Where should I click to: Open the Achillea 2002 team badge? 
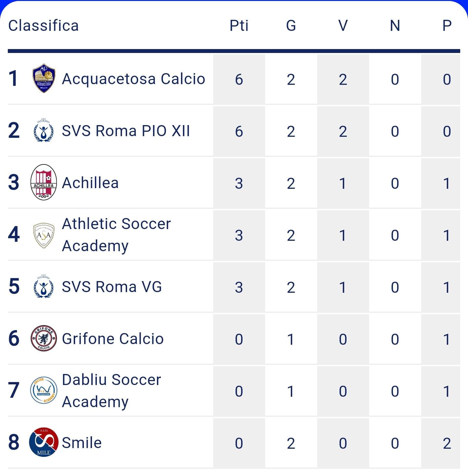click(44, 182)
